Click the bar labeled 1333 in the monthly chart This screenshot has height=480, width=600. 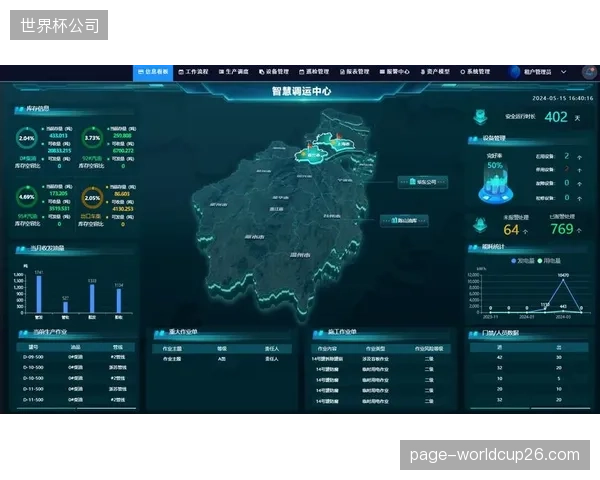point(92,299)
